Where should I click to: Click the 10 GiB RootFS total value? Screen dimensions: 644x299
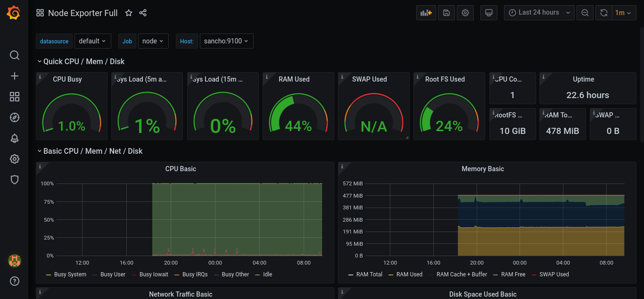tap(512, 131)
